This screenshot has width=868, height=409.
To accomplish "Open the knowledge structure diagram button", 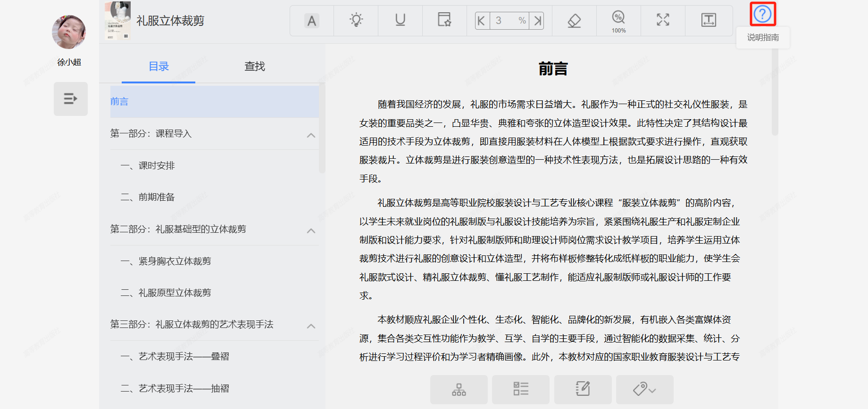I will (459, 389).
